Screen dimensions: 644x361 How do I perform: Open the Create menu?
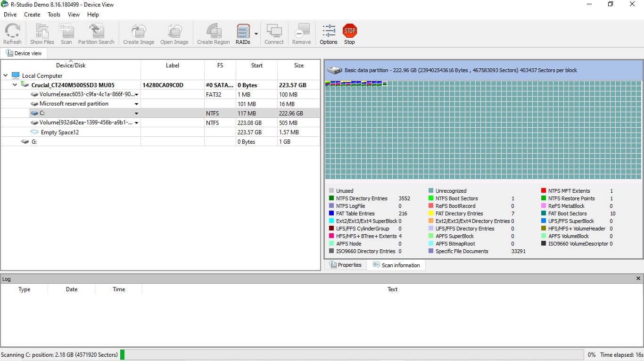pyautogui.click(x=32, y=15)
